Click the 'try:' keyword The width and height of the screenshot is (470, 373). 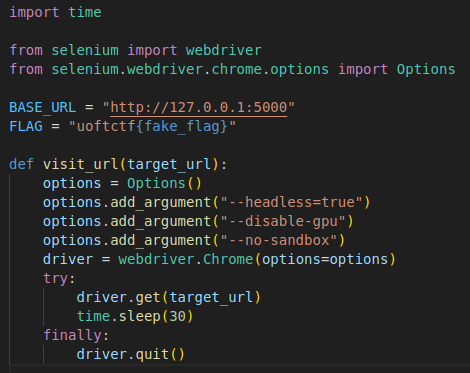[x=59, y=278]
